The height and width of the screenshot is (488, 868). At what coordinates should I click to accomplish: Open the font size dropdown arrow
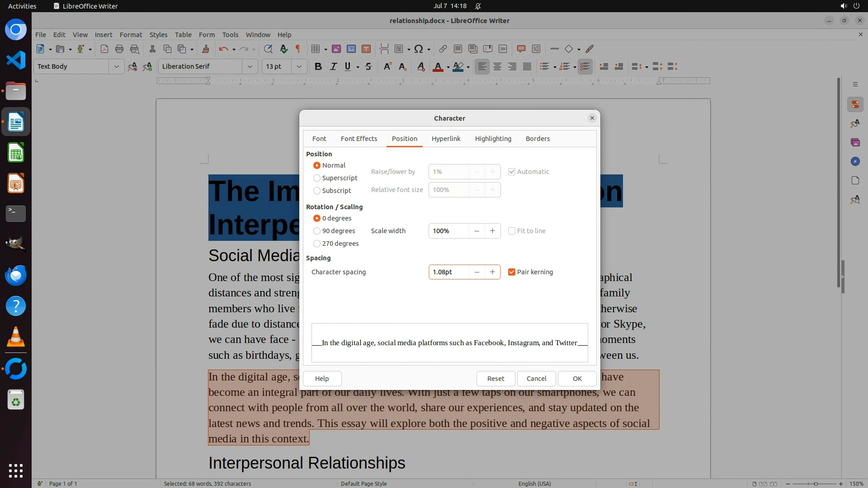click(299, 66)
